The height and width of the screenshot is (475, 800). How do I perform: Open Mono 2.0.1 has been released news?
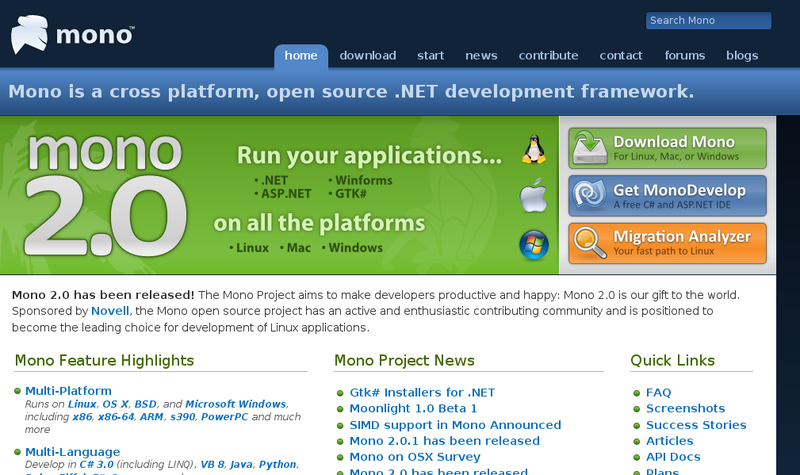(444, 441)
